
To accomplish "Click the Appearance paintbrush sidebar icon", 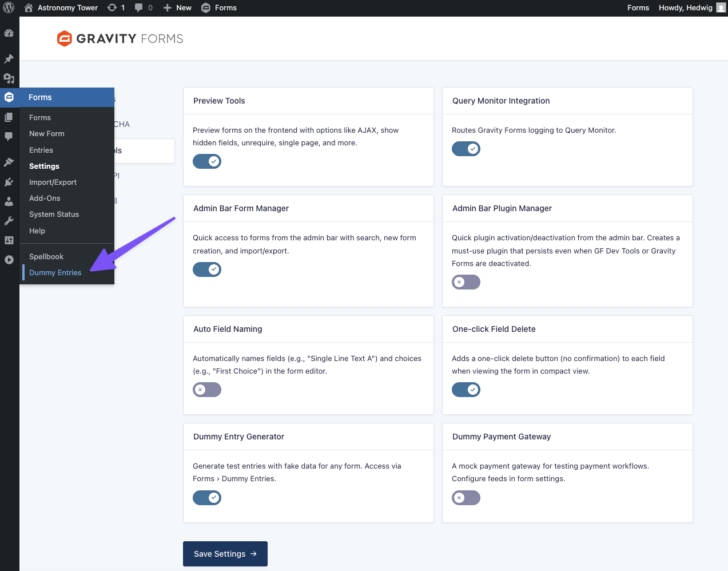I will pyautogui.click(x=9, y=162).
